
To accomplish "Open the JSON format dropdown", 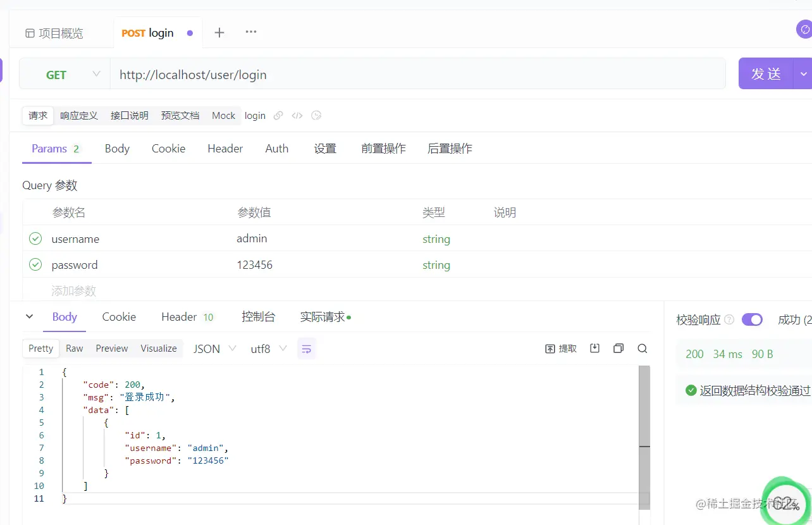I will click(215, 349).
